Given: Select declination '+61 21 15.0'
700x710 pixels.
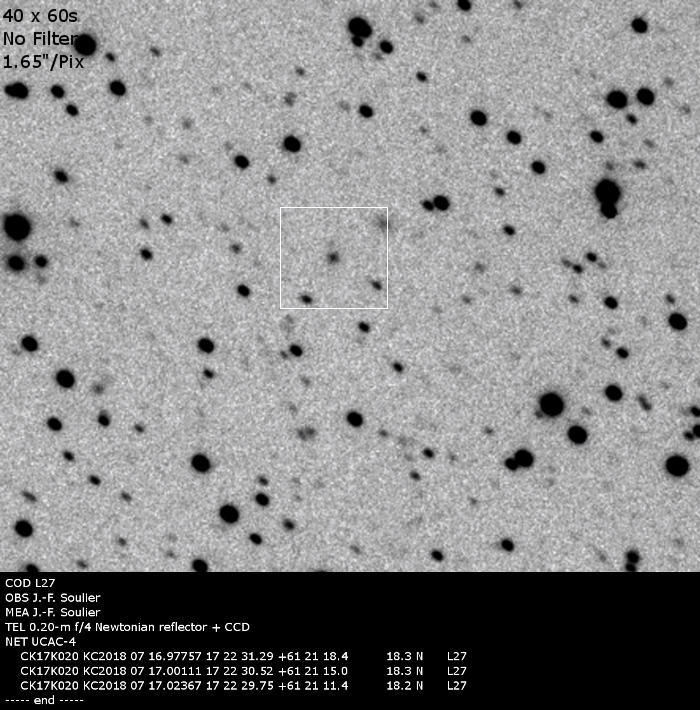Looking at the screenshot, I should coord(313,671).
